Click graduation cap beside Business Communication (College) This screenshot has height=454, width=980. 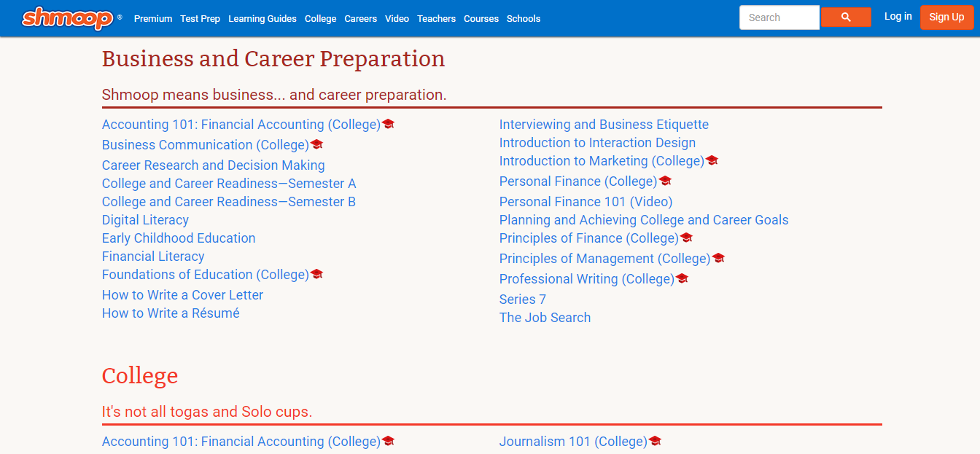coord(316,144)
